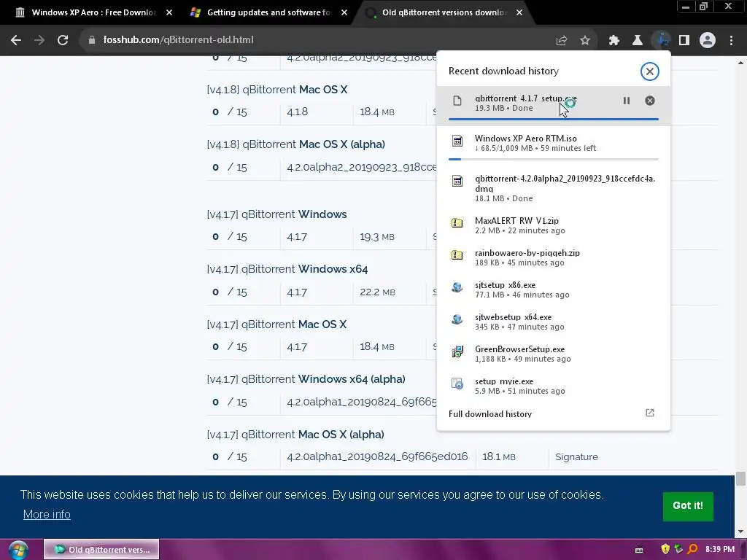Open Chrome three-dot menu
This screenshot has width=747, height=560.
[x=731, y=41]
